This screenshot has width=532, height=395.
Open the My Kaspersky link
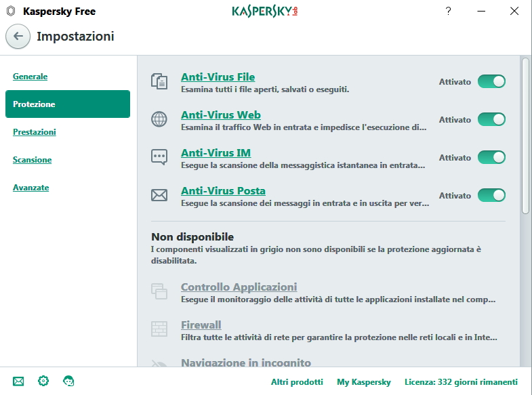coord(364,382)
